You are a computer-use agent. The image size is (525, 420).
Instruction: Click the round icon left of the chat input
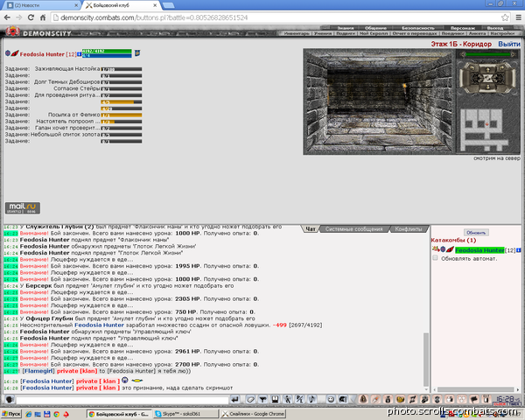10,400
